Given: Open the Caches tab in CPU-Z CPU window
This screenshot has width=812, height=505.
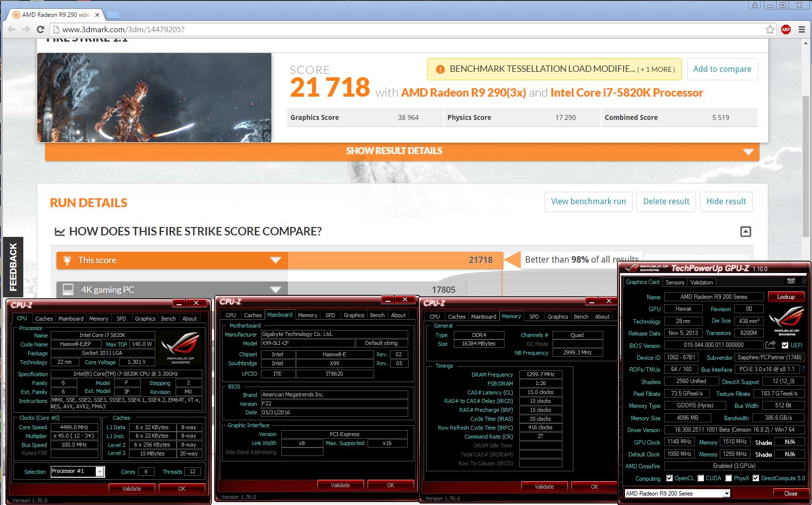Looking at the screenshot, I should pos(44,319).
